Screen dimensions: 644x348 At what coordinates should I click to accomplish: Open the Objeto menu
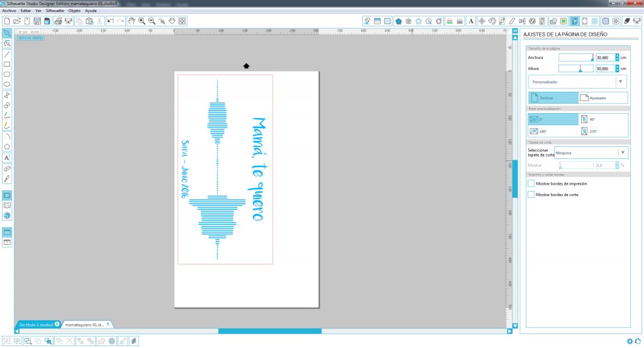click(x=74, y=11)
